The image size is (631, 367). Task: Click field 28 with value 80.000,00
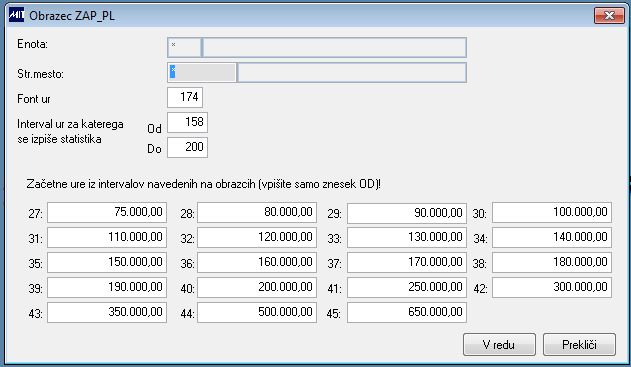[257, 212]
